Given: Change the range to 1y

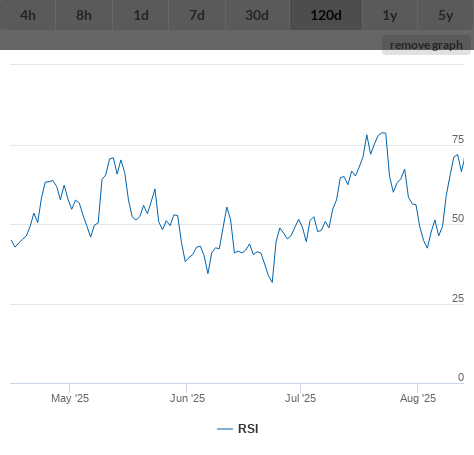Looking at the screenshot, I should click(390, 15).
